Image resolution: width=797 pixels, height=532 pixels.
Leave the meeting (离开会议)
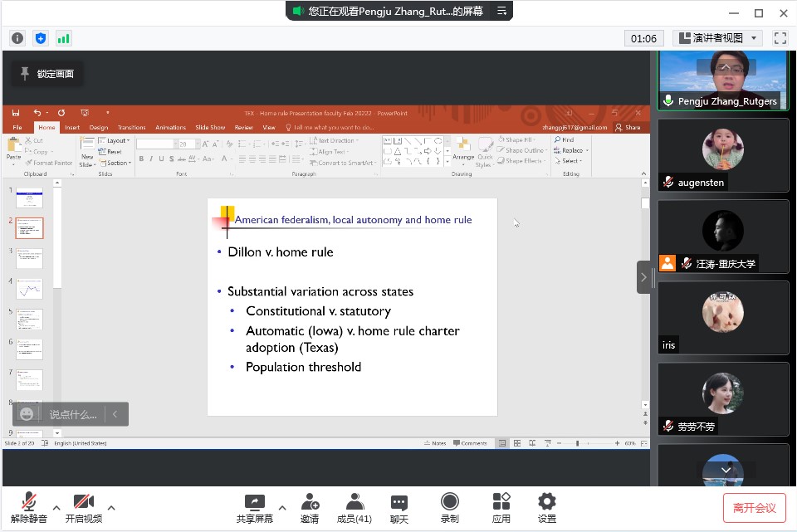(x=754, y=508)
